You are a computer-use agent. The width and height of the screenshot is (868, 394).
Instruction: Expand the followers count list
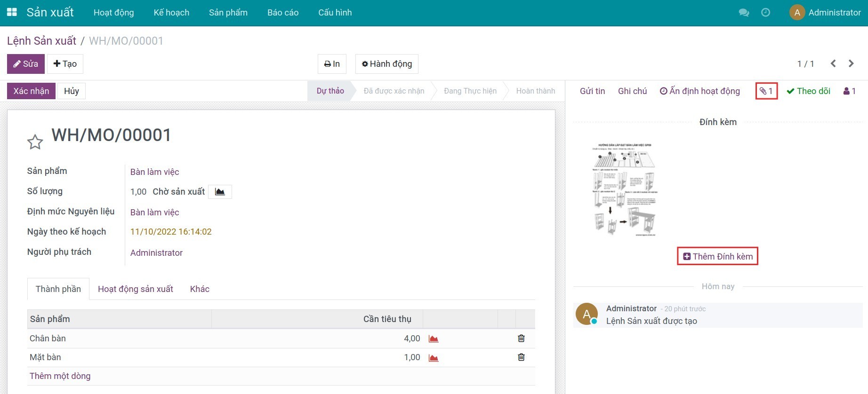(x=850, y=91)
